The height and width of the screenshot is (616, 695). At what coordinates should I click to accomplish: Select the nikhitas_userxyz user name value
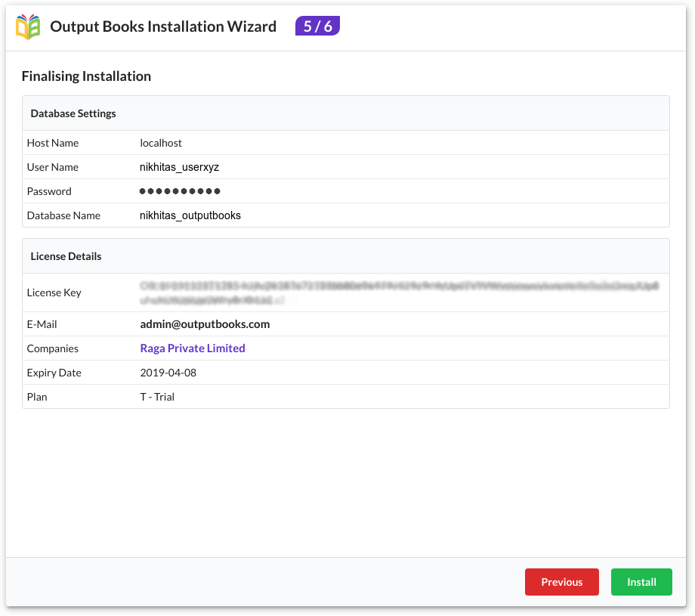tap(179, 167)
